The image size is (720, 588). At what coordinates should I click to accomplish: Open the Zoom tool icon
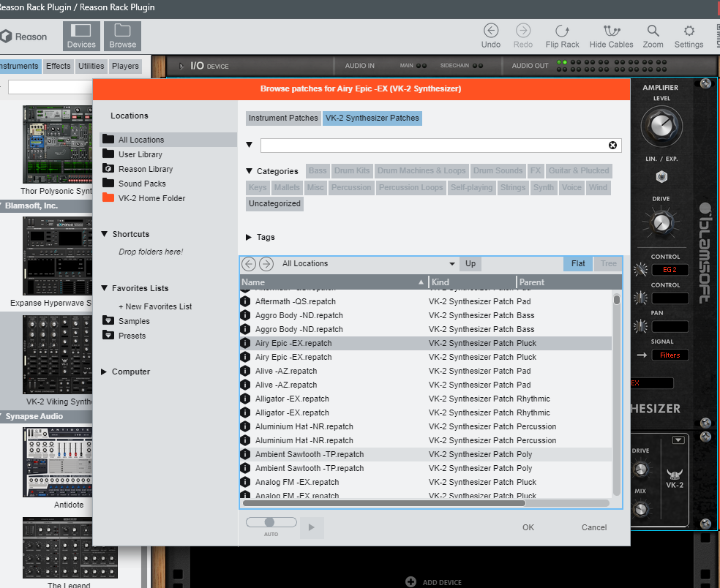653,31
